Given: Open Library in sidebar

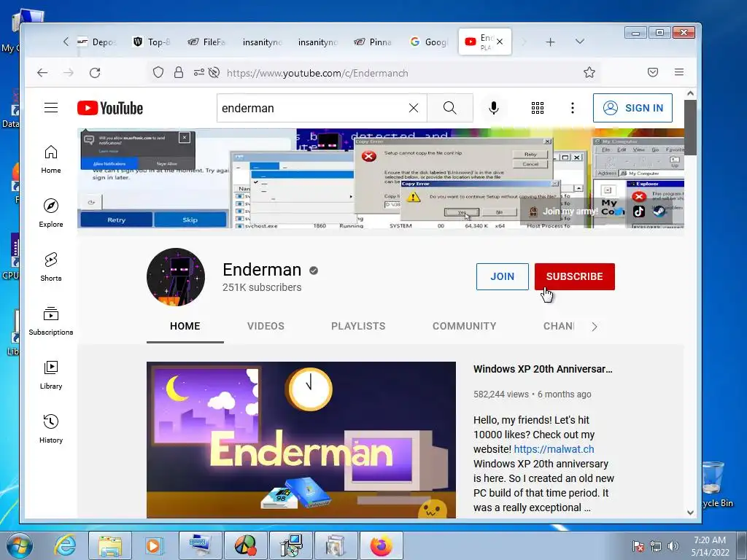Looking at the screenshot, I should tap(51, 376).
